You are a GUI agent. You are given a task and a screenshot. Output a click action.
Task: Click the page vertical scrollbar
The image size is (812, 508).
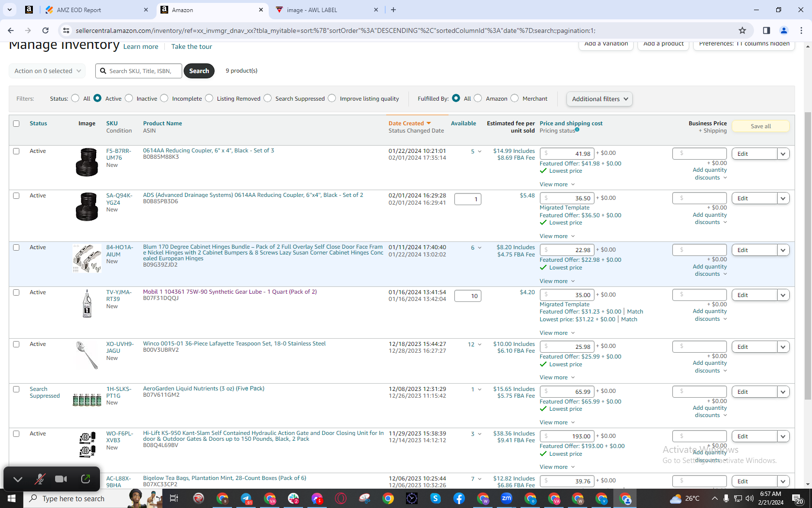point(808,256)
